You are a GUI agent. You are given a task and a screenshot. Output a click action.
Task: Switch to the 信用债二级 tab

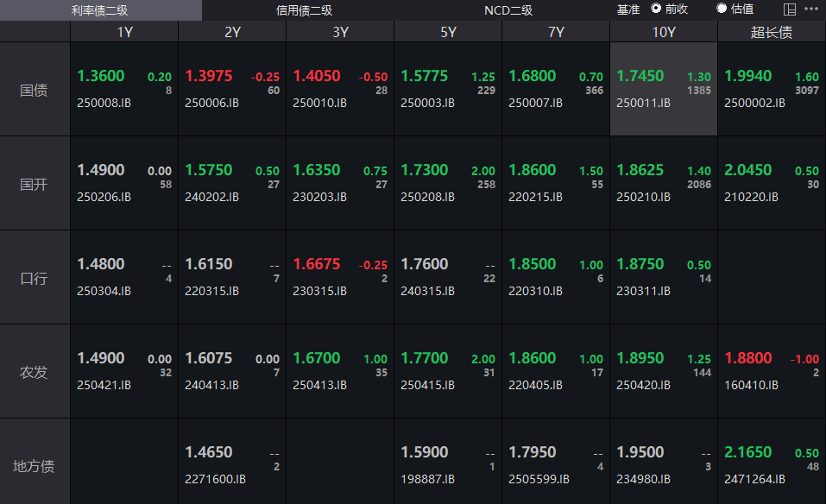point(304,10)
